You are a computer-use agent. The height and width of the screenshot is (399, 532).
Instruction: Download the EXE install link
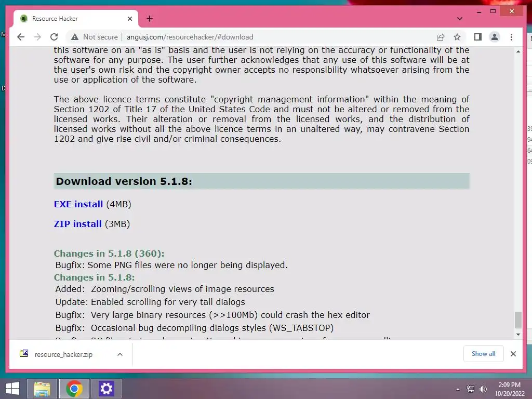78,204
